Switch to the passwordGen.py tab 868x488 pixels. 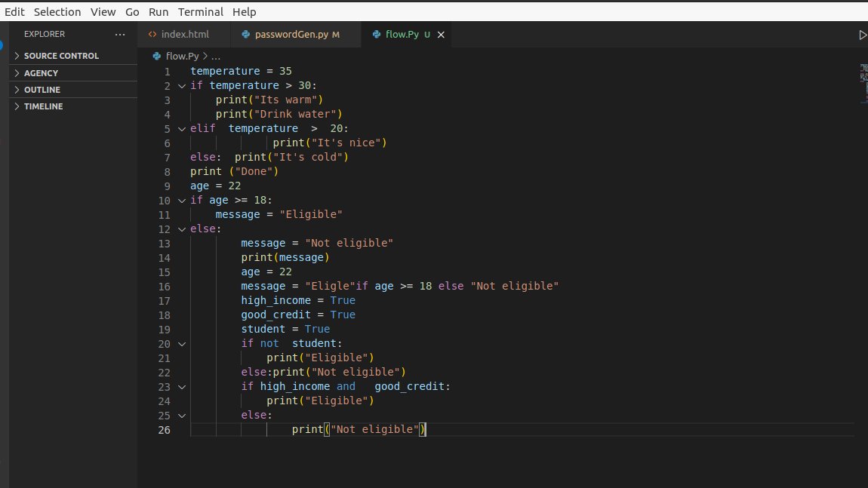coord(296,34)
